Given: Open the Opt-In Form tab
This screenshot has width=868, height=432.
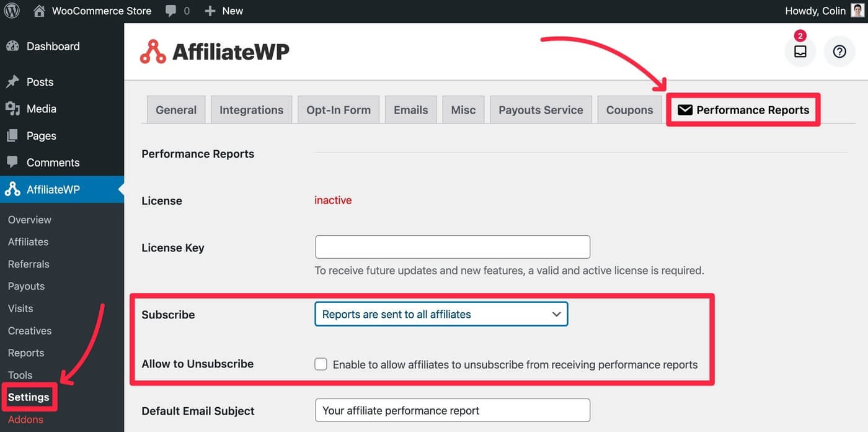Looking at the screenshot, I should [339, 110].
